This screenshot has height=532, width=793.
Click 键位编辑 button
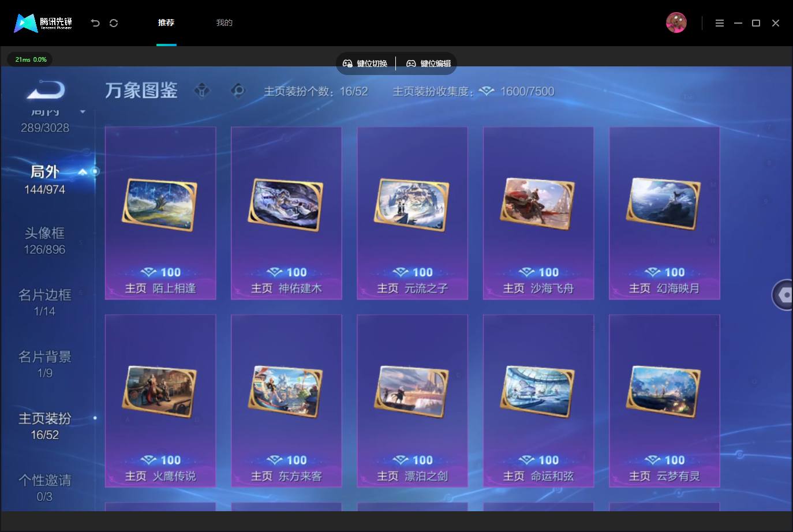(429, 63)
